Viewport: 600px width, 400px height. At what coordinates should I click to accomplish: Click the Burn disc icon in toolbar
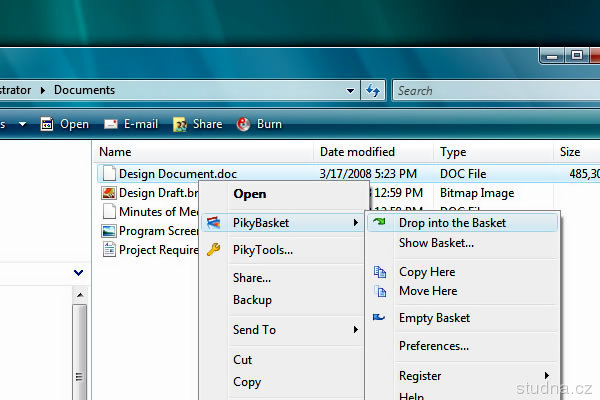coord(243,125)
